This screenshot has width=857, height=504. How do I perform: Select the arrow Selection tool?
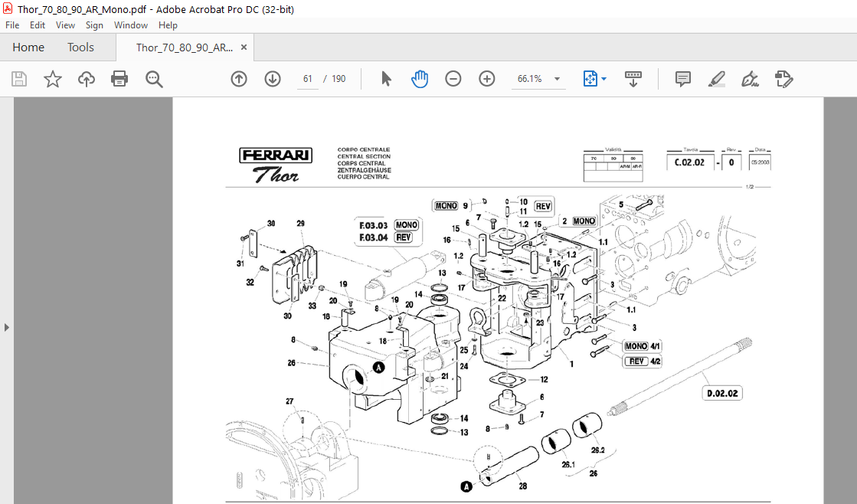(x=386, y=79)
